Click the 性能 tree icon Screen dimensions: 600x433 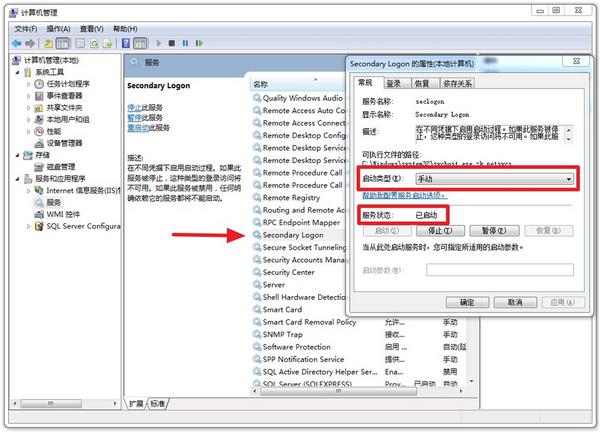click(x=39, y=132)
